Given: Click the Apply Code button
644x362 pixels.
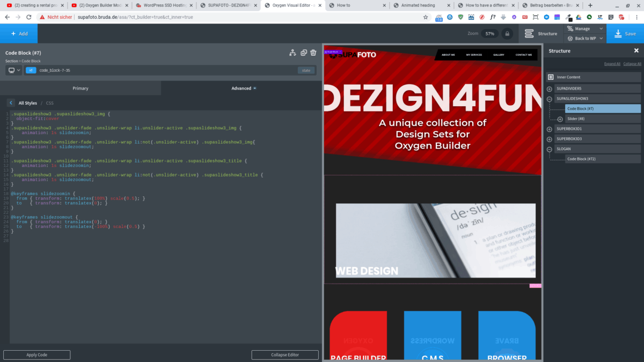Looking at the screenshot, I should [37, 354].
